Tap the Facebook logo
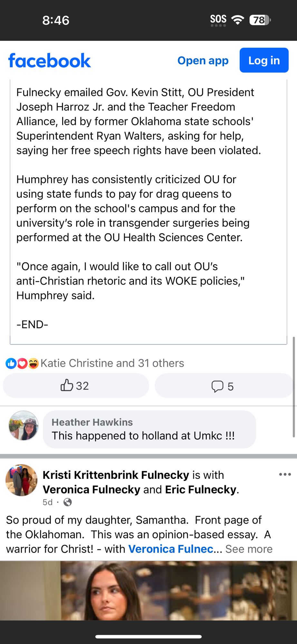The image size is (297, 644). [50, 61]
